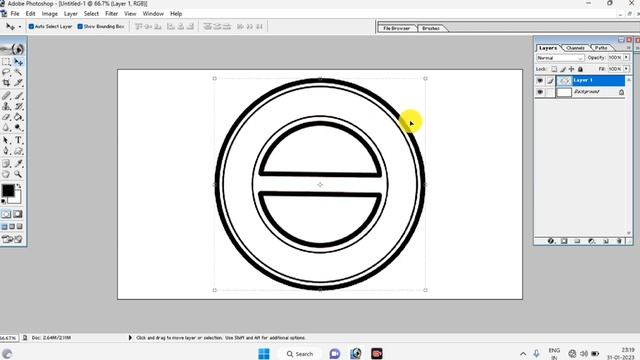Toggle lock image pixels brush checkbox
Image resolution: width=640 pixels, height=360 pixels.
pyautogui.click(x=563, y=69)
